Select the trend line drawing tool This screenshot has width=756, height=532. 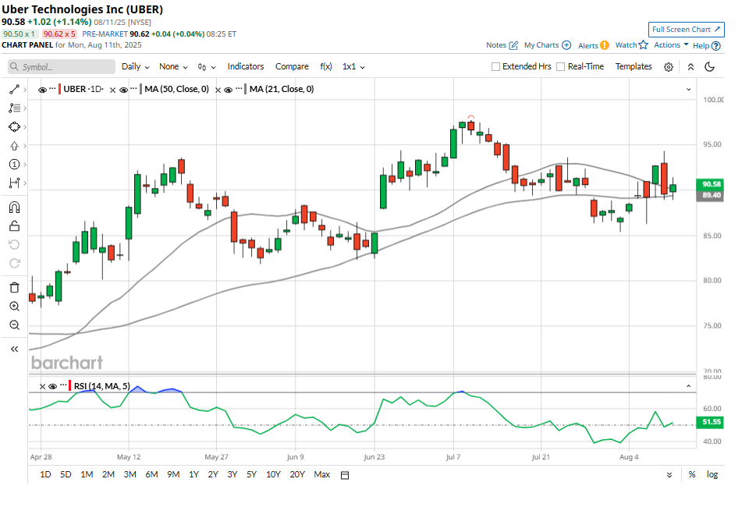tap(15, 90)
